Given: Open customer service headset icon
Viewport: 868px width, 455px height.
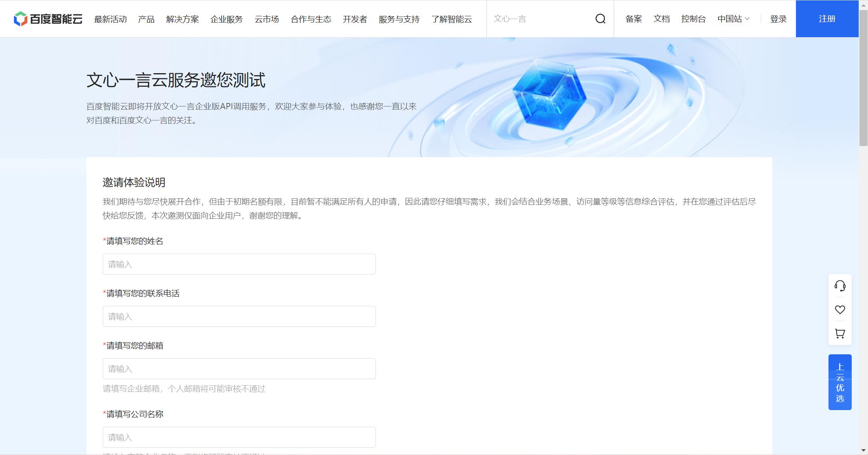Looking at the screenshot, I should pos(840,286).
